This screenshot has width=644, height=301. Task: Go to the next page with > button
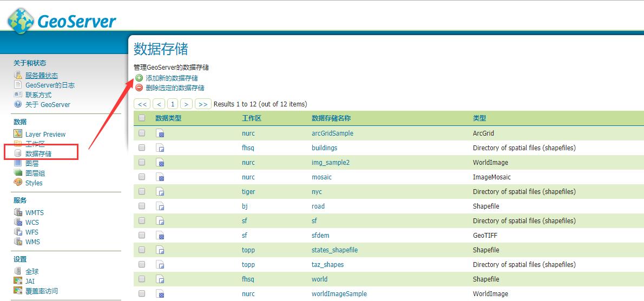tap(187, 104)
